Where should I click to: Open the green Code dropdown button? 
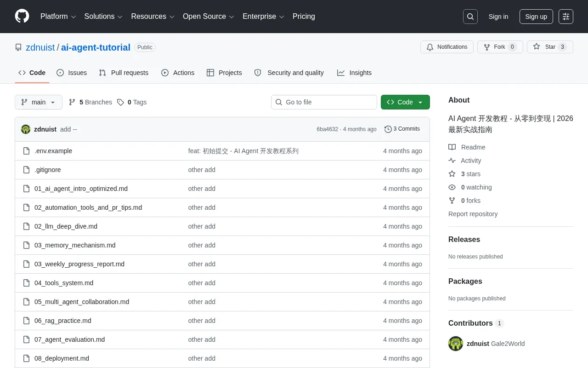[405, 102]
